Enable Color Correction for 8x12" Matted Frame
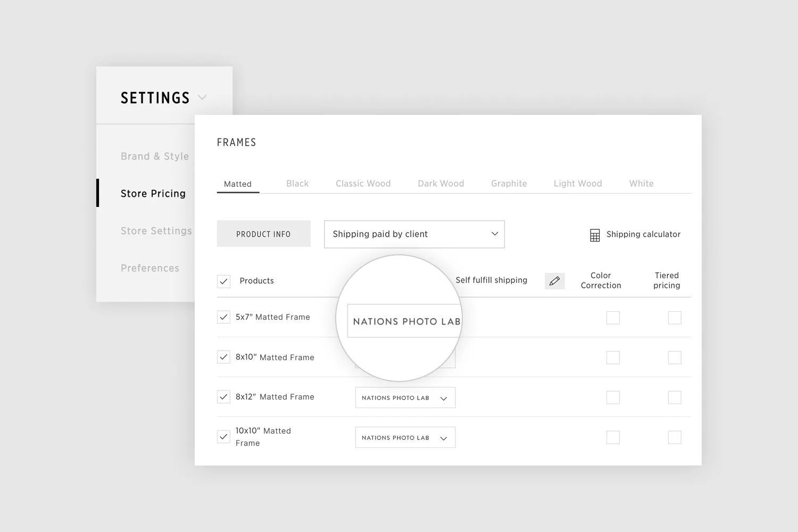Viewport: 798px width, 532px height. pos(613,397)
